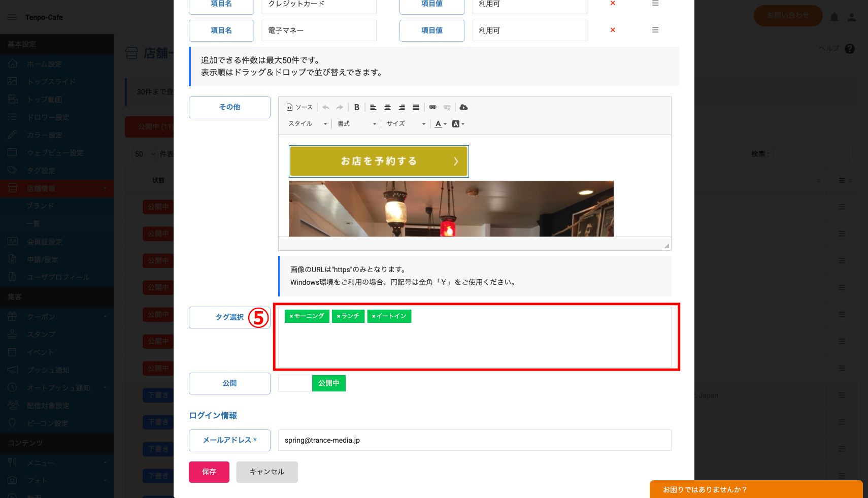This screenshot has width=868, height=498.
Task: Open the background color picker
Action: tap(458, 124)
